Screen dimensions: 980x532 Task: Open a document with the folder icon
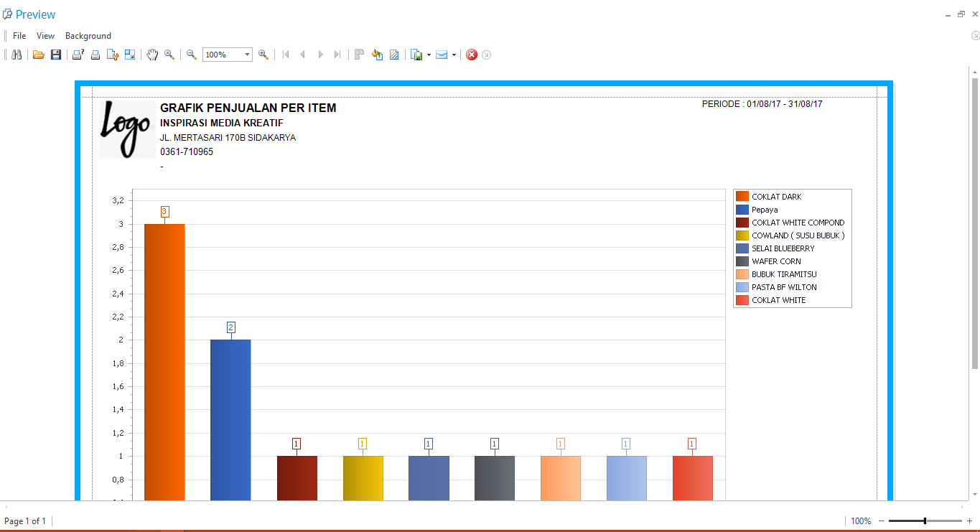(x=39, y=55)
